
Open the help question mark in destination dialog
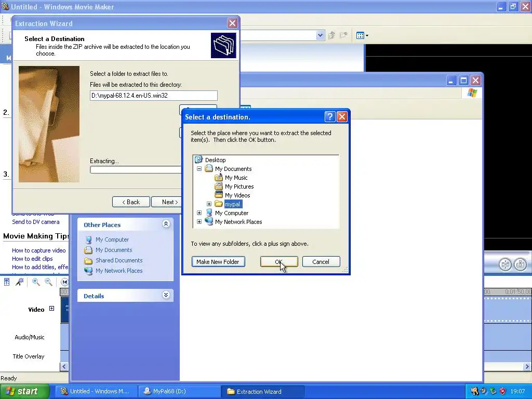click(x=330, y=117)
